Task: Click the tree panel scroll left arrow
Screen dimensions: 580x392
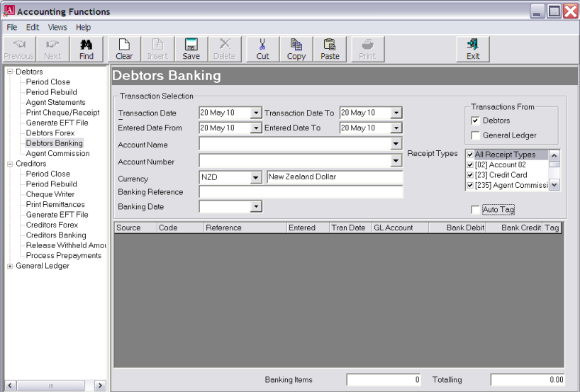Action: [x=11, y=386]
